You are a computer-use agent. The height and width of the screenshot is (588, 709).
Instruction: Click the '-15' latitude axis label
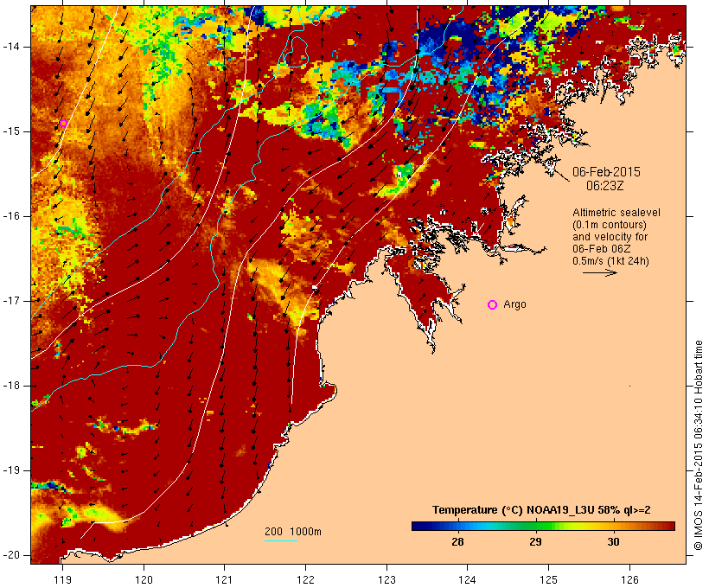[10, 131]
